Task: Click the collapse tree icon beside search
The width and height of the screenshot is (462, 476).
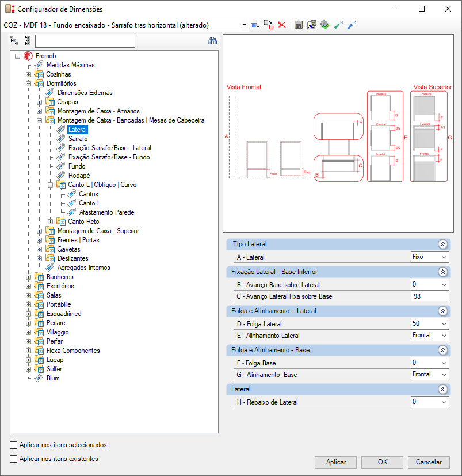Action: click(x=28, y=41)
